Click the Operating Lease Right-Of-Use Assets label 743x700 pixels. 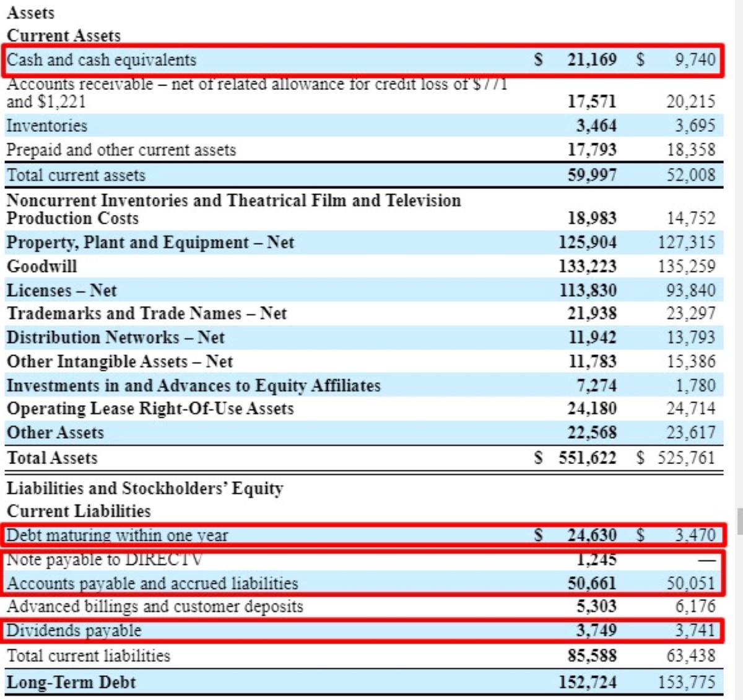click(150, 409)
